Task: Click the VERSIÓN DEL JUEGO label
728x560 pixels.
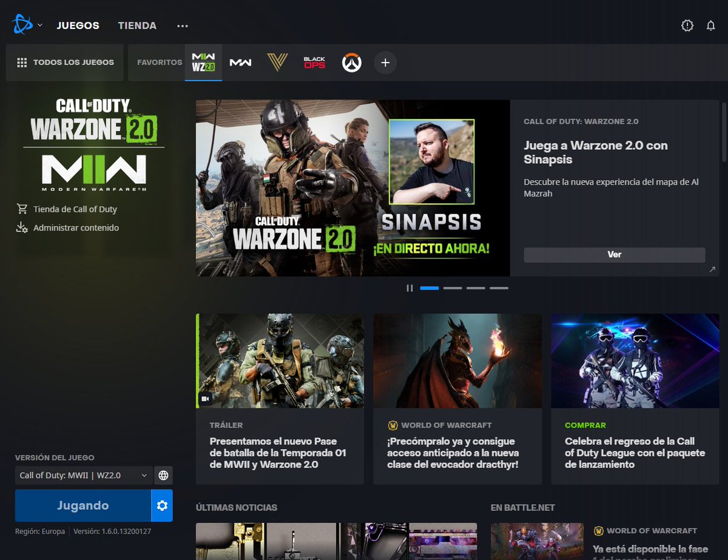Action: pos(55,457)
